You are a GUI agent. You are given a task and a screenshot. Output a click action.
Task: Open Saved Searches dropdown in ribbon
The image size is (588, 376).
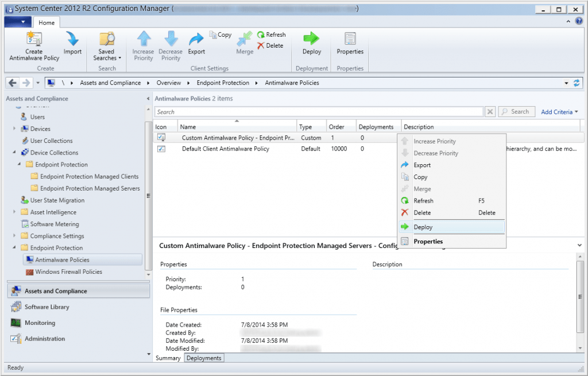[x=107, y=46]
